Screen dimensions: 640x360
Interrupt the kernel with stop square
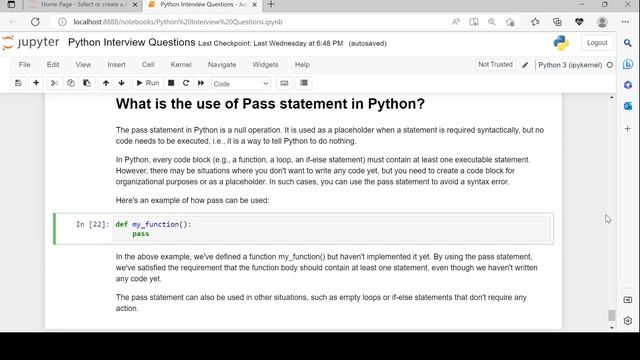(x=171, y=83)
